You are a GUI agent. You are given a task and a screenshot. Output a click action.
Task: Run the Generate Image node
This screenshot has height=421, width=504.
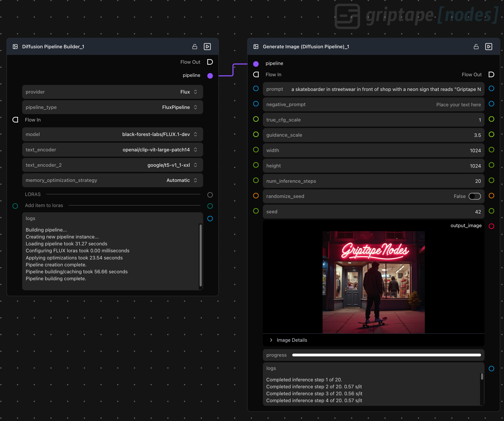pos(488,47)
